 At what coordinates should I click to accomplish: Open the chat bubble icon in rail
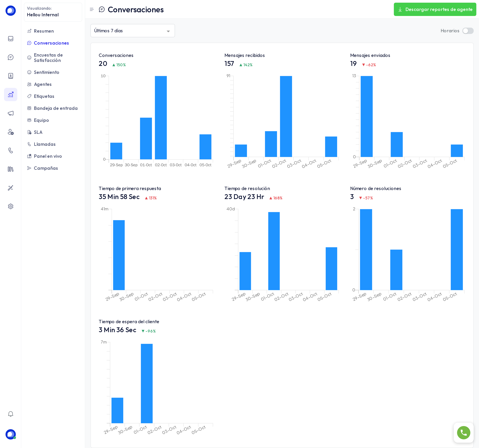click(11, 57)
